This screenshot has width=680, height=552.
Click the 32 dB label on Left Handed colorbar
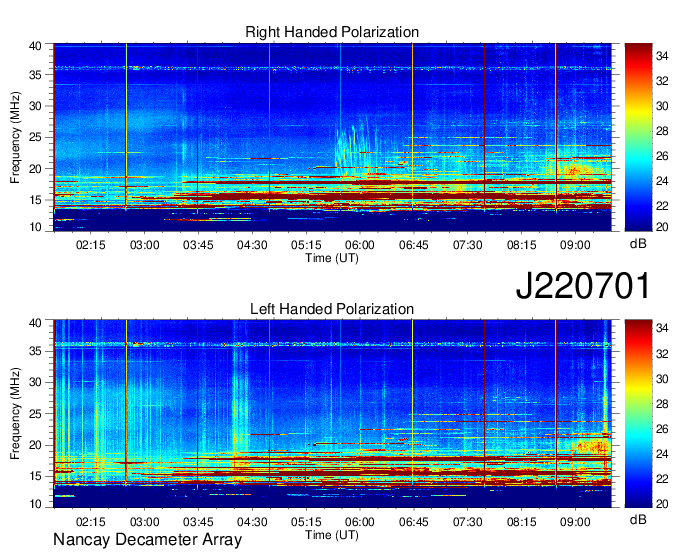[662, 354]
